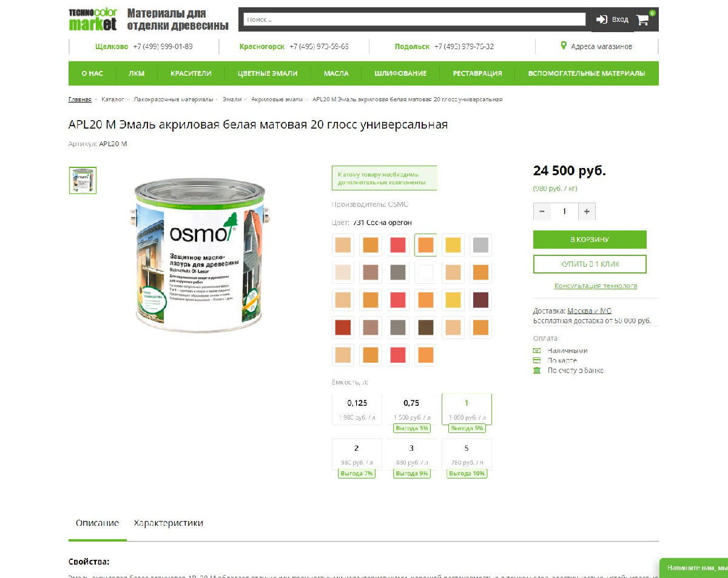728x578 pixels.
Task: Open the РЕСТАВРАЦИЯ menu item
Action: pos(477,73)
